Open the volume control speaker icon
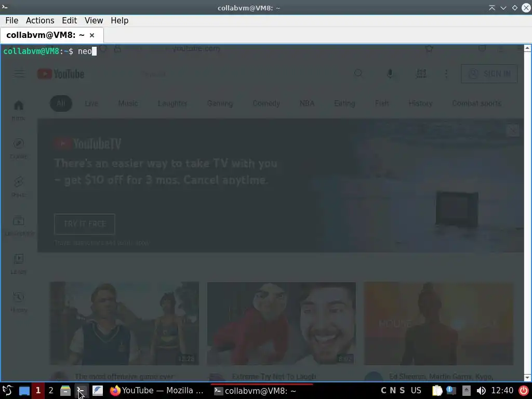Viewport: 532px width, 399px height. [481, 391]
